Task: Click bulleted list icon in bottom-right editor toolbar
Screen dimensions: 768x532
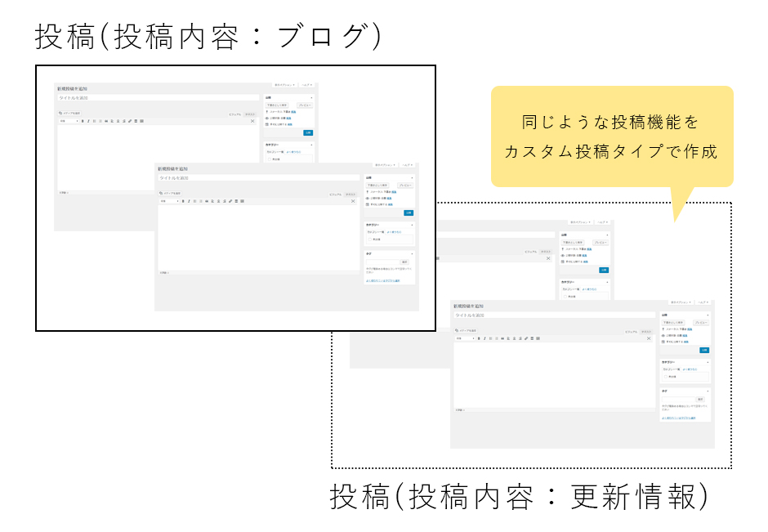Action: click(490, 338)
